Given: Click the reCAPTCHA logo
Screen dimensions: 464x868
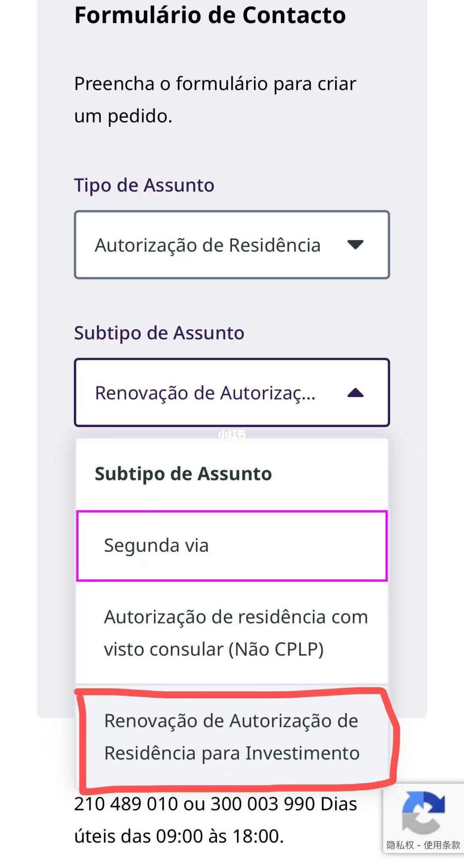Looking at the screenshot, I should (x=423, y=813).
